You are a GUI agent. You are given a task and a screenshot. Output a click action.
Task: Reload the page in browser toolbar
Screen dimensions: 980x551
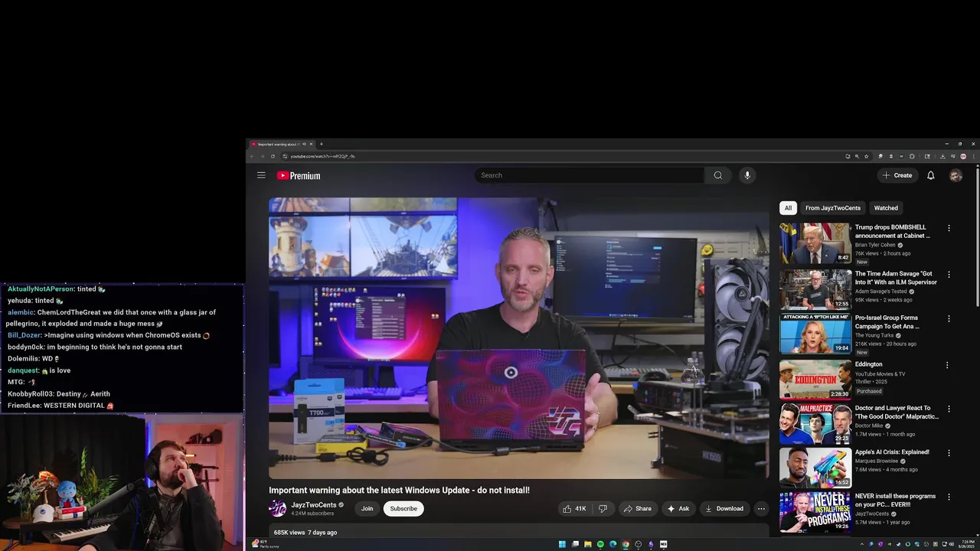tap(273, 156)
